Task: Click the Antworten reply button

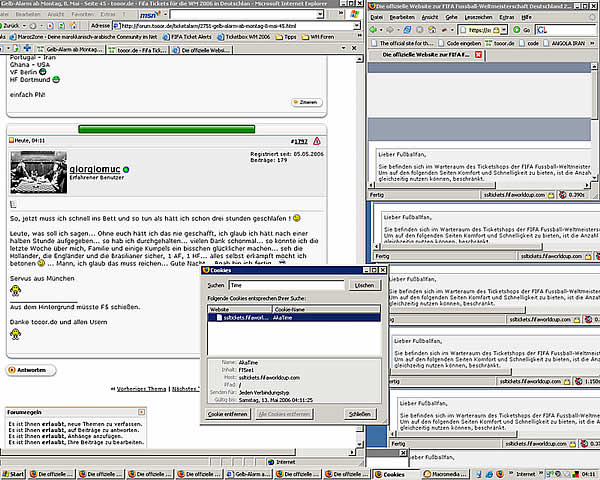Action: (30, 370)
